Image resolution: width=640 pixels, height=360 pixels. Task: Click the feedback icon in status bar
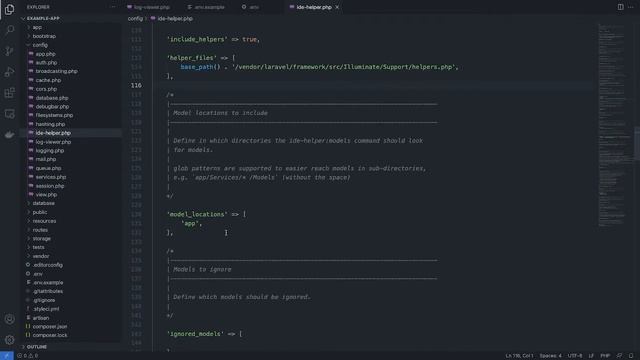619,356
